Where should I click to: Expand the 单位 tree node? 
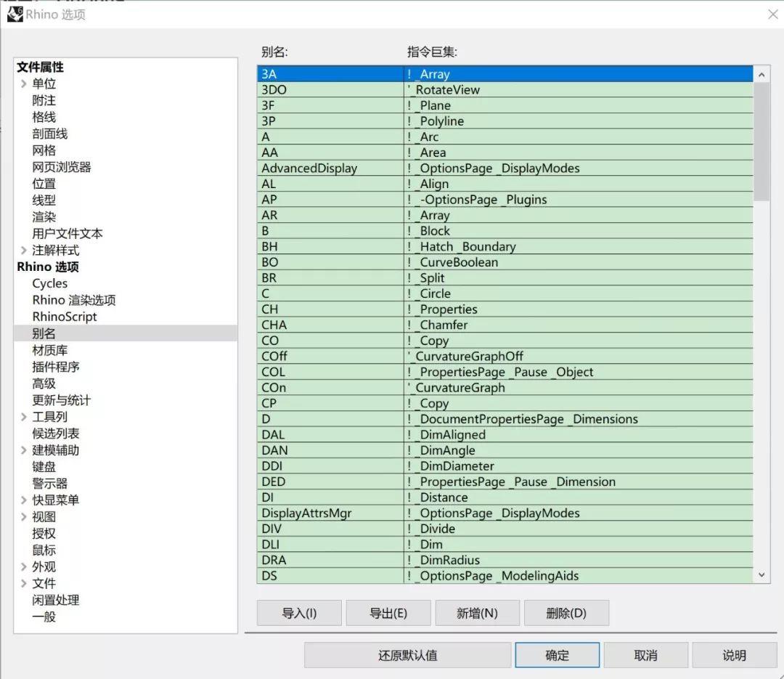[23, 84]
